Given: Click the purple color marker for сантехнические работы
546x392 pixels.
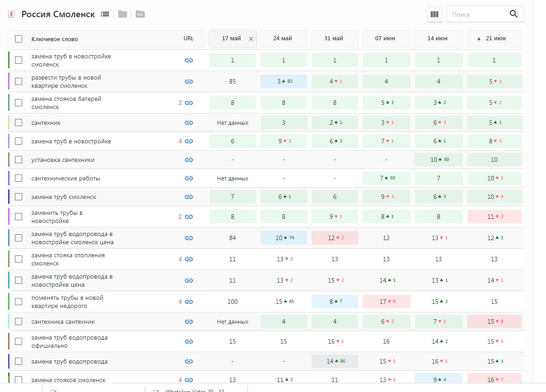Looking at the screenshot, I should coord(9,178).
